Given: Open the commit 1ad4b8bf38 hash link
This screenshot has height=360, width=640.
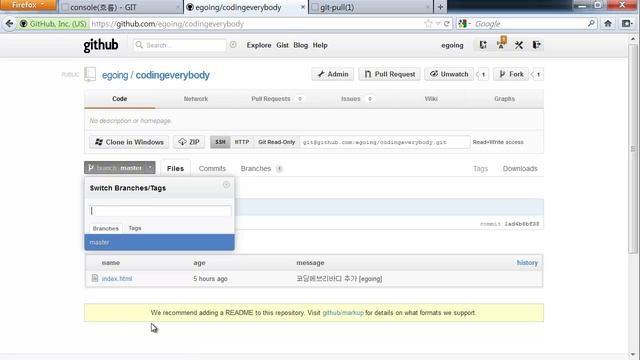Looking at the screenshot, I should (x=522, y=224).
